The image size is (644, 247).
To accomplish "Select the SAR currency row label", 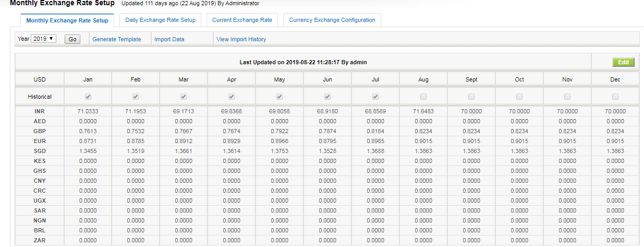I will [x=40, y=210].
